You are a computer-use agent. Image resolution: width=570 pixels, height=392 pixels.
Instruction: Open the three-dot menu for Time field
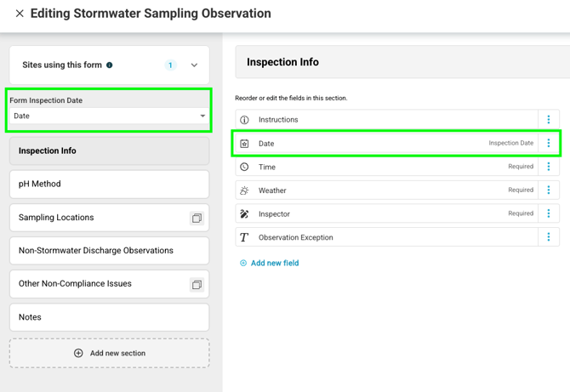(x=549, y=167)
